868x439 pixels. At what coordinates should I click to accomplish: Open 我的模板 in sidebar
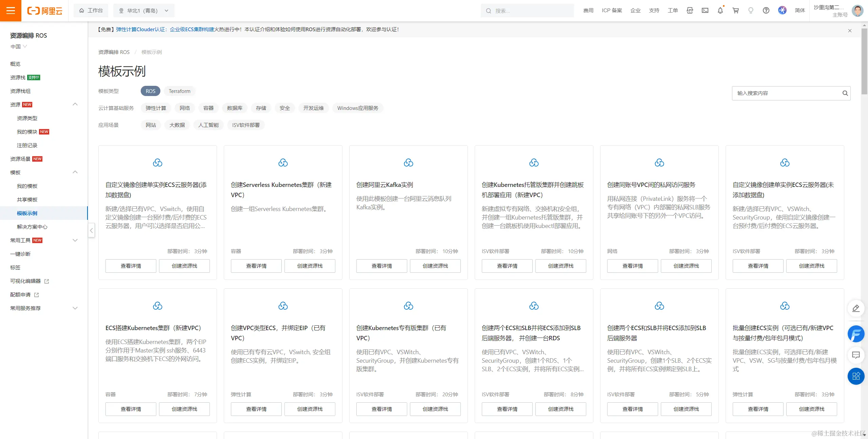27,186
